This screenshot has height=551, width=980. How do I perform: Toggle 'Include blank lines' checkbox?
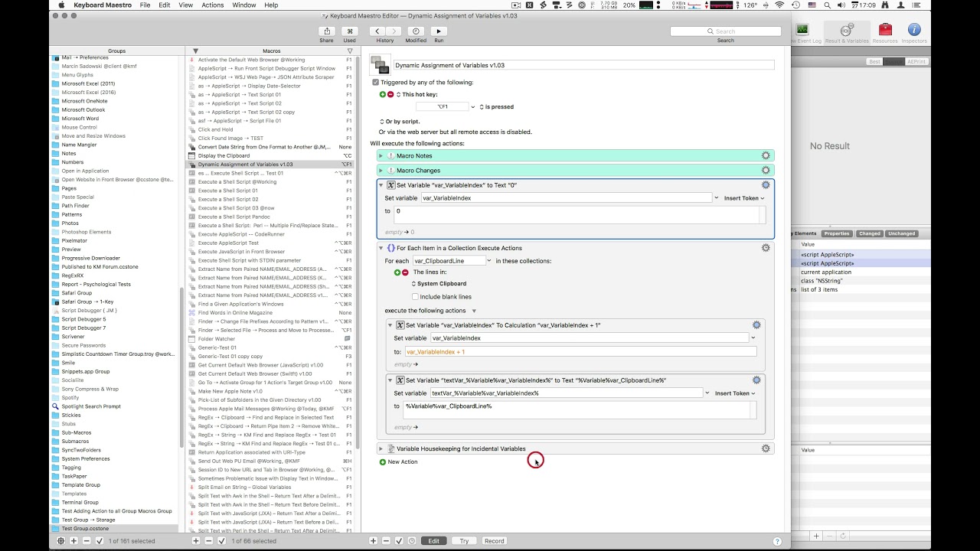(416, 297)
